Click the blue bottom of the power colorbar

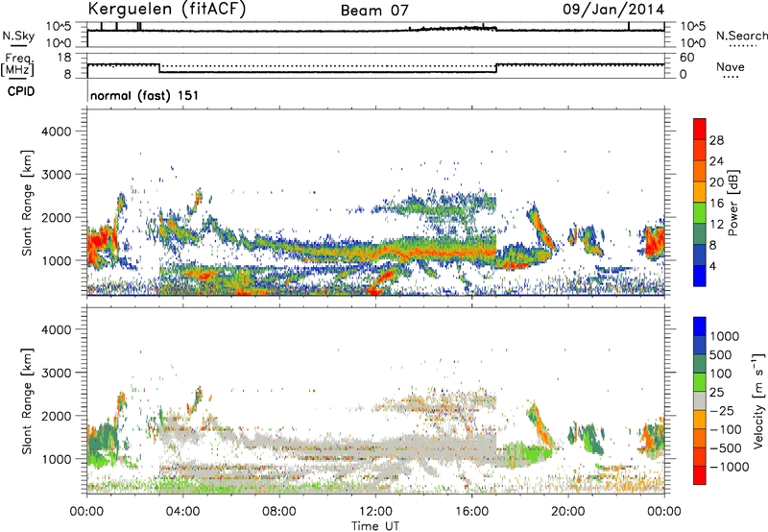[x=700, y=276]
